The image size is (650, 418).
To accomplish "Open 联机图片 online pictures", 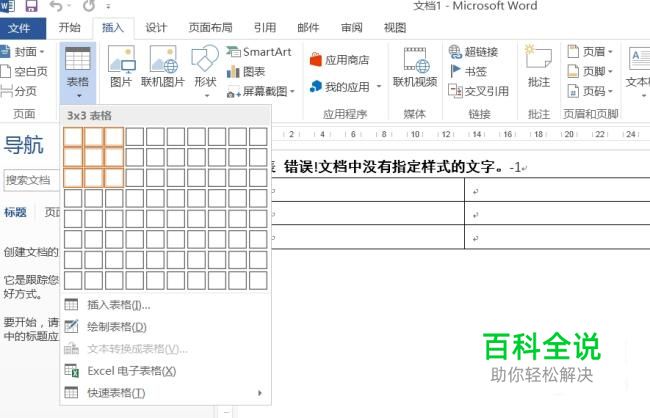I will click(x=163, y=66).
